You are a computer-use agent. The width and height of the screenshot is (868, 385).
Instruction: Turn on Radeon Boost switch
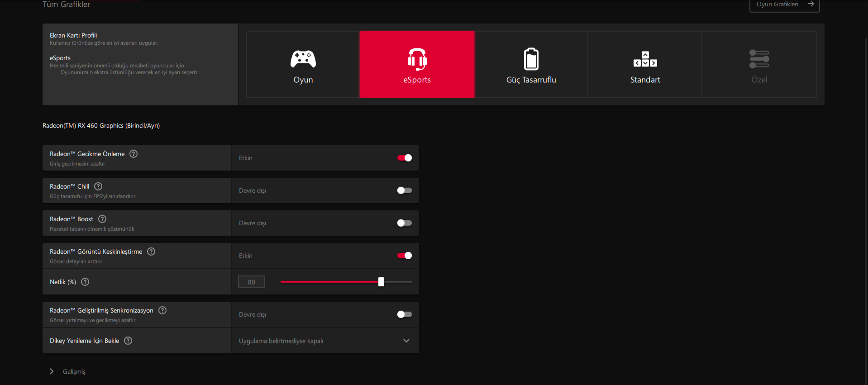(x=405, y=223)
